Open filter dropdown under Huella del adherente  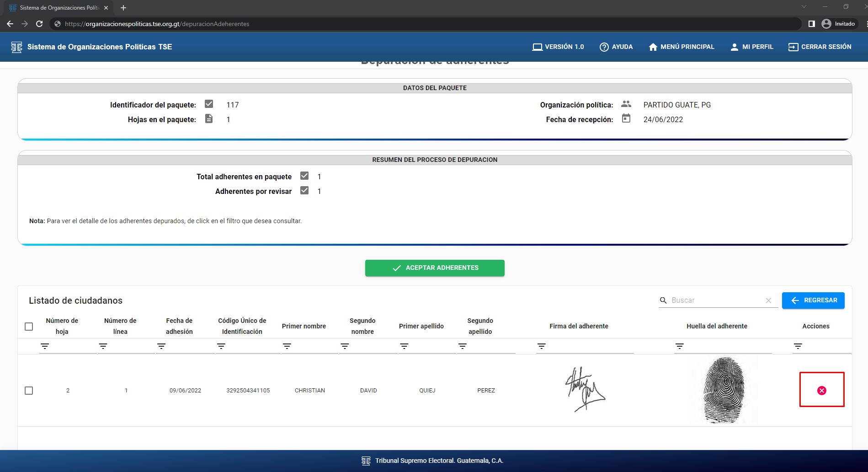tap(680, 346)
